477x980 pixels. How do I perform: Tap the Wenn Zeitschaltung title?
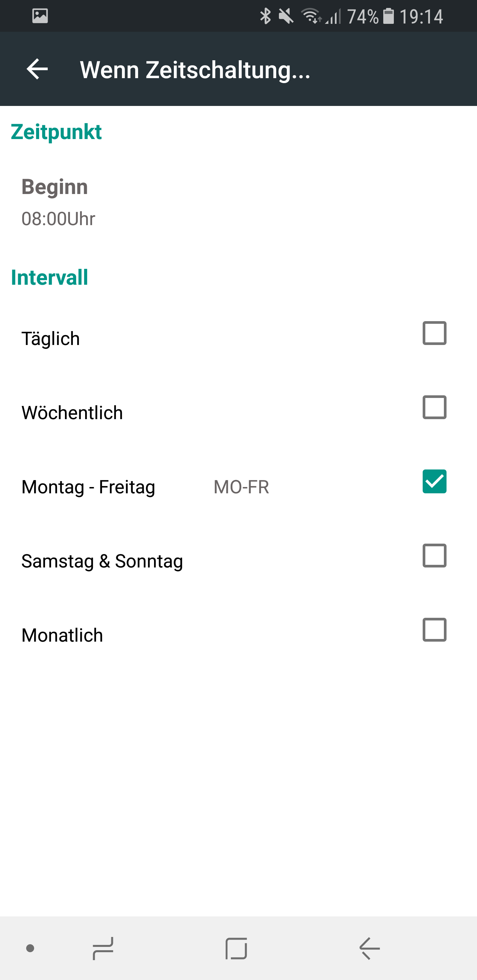(x=195, y=70)
